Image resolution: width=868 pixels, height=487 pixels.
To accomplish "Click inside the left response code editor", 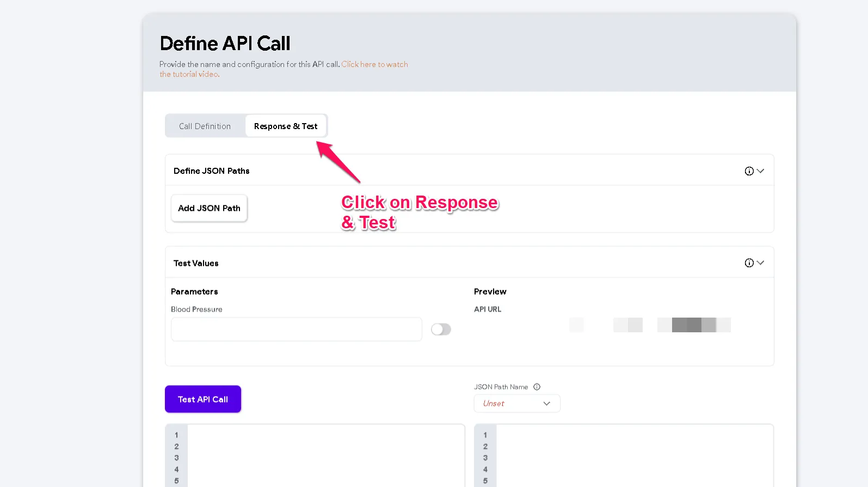I will tap(325, 456).
